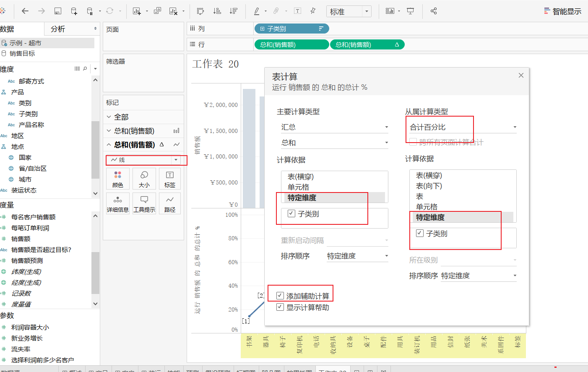The height and width of the screenshot is (372, 588).
Task: Collapse the bold 总和(销售额) line marks section
Action: (109, 145)
